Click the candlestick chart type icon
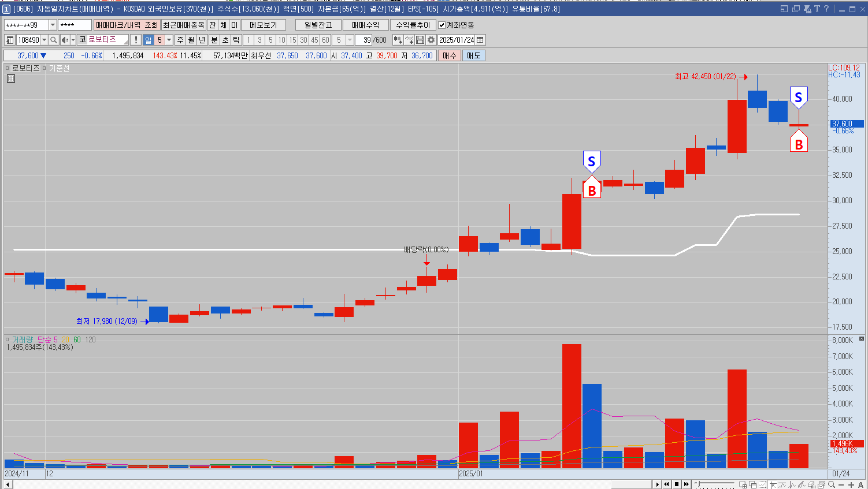Viewport: 868px width, 489px height. pyautogui.click(x=398, y=40)
